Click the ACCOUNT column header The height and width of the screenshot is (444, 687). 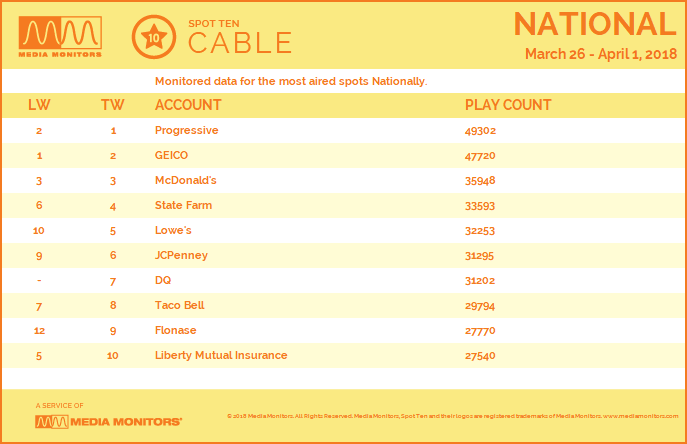[190, 105]
